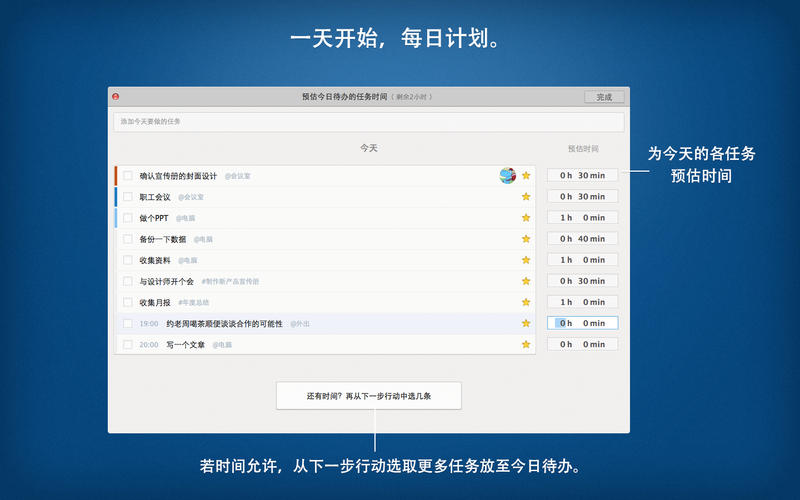The height and width of the screenshot is (500, 800).
Task: Click star next to 做个PPT
Action: (526, 218)
